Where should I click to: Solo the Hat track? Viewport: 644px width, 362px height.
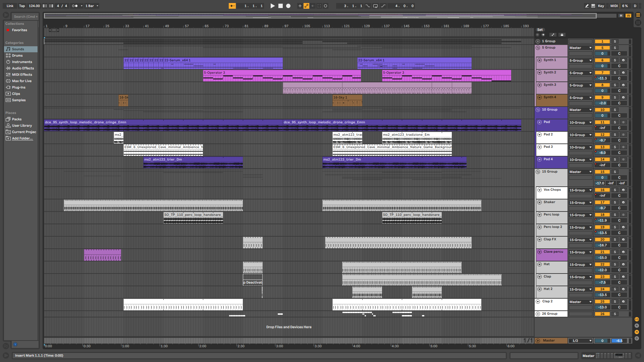[x=615, y=264]
